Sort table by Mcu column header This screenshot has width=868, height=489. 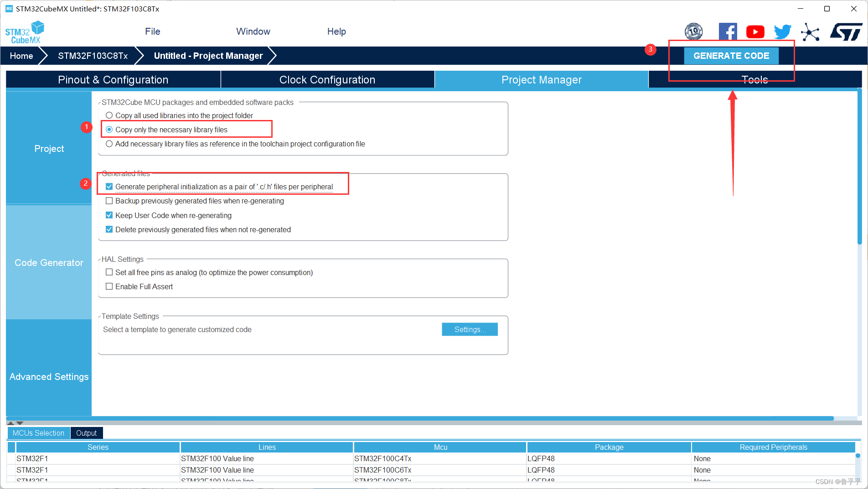click(440, 447)
